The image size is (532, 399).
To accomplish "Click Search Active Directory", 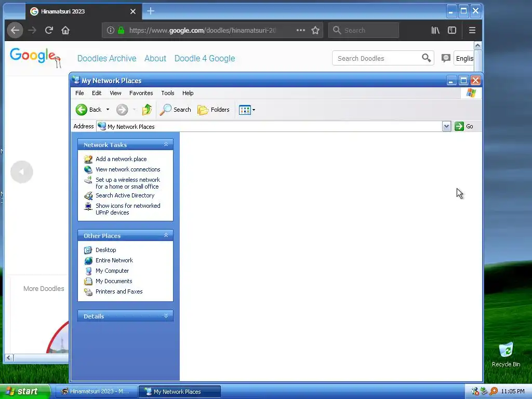I will tap(125, 195).
